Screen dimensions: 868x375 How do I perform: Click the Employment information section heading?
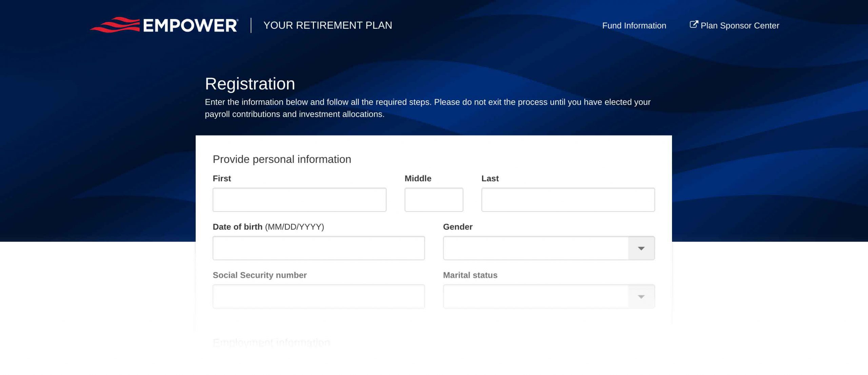pyautogui.click(x=271, y=342)
